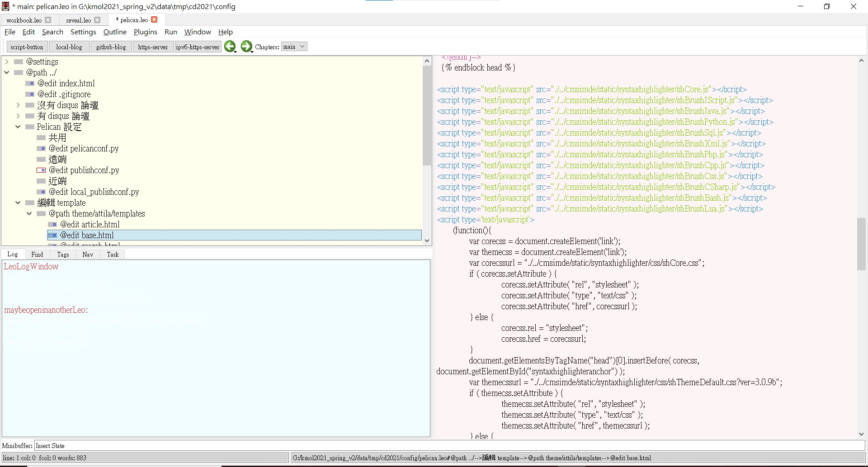Select the @edit publishconf.py outline node
Viewport: 868px width, 467px height.
click(84, 170)
